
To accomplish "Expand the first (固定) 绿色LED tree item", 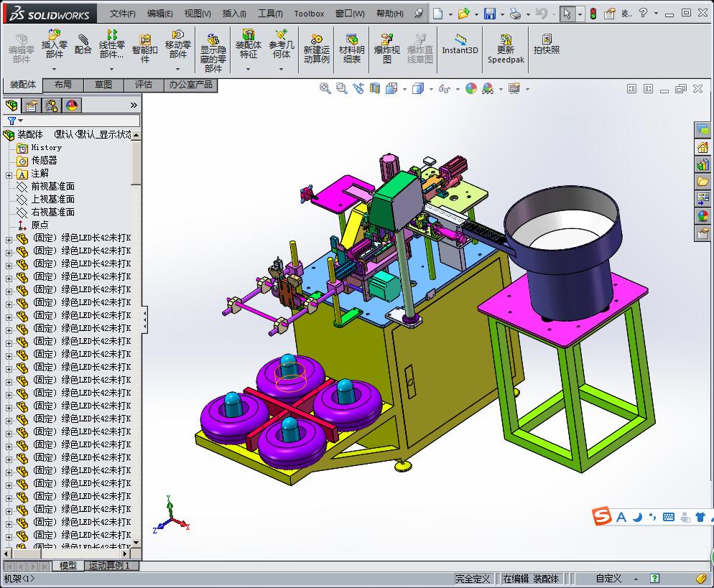I will (9, 239).
